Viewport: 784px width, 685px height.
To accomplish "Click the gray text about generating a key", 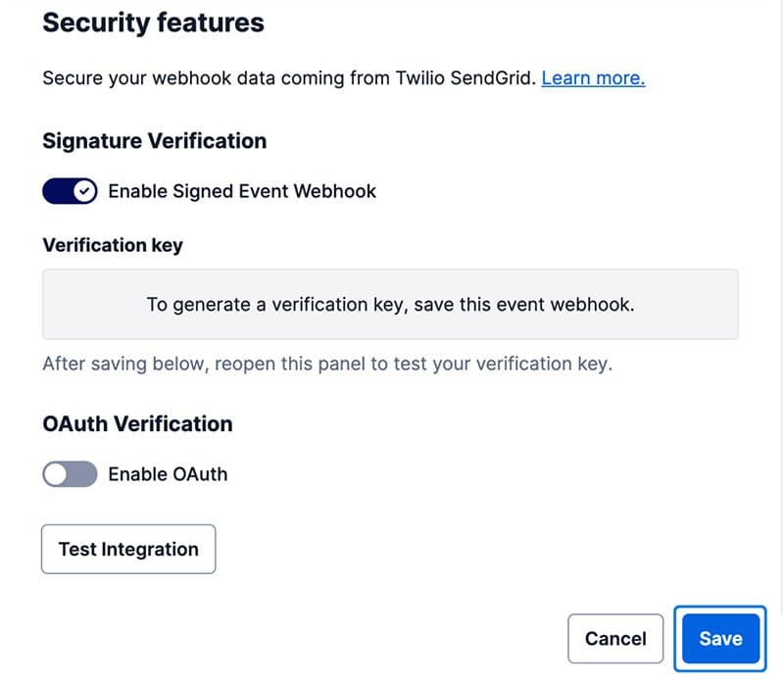I will click(x=389, y=304).
